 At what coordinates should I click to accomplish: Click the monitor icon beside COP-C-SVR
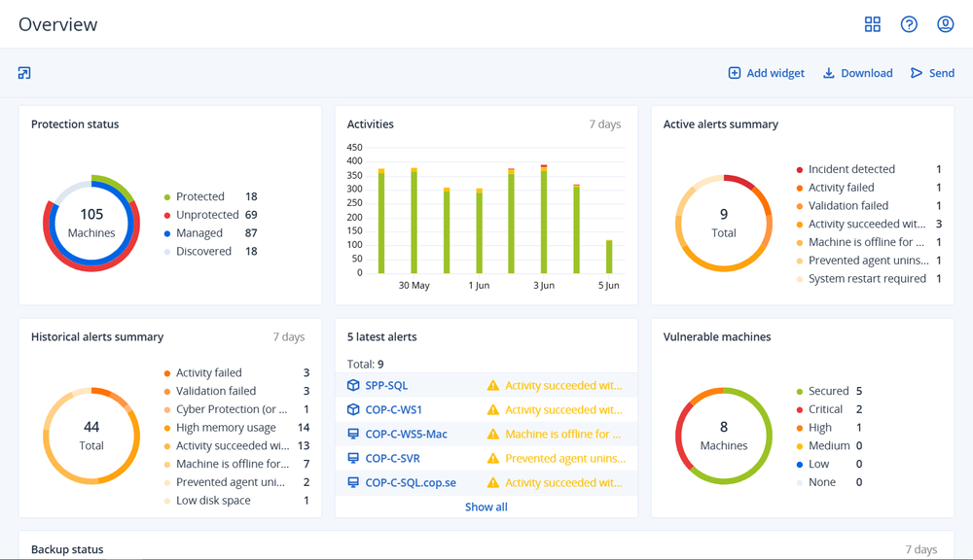(x=353, y=458)
